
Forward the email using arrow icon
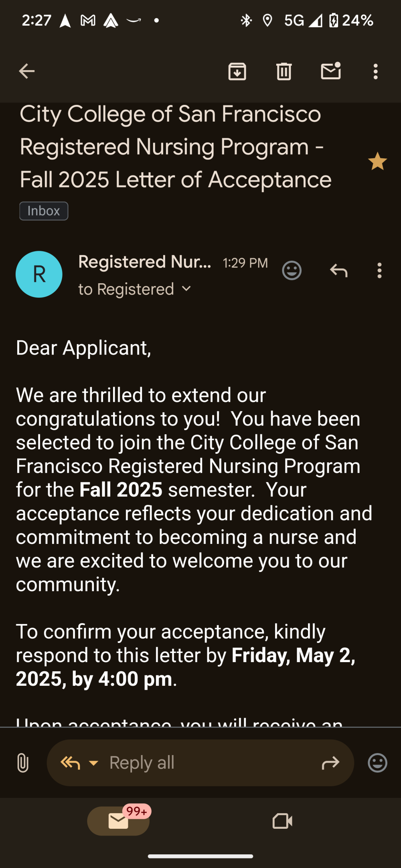tap(330, 763)
